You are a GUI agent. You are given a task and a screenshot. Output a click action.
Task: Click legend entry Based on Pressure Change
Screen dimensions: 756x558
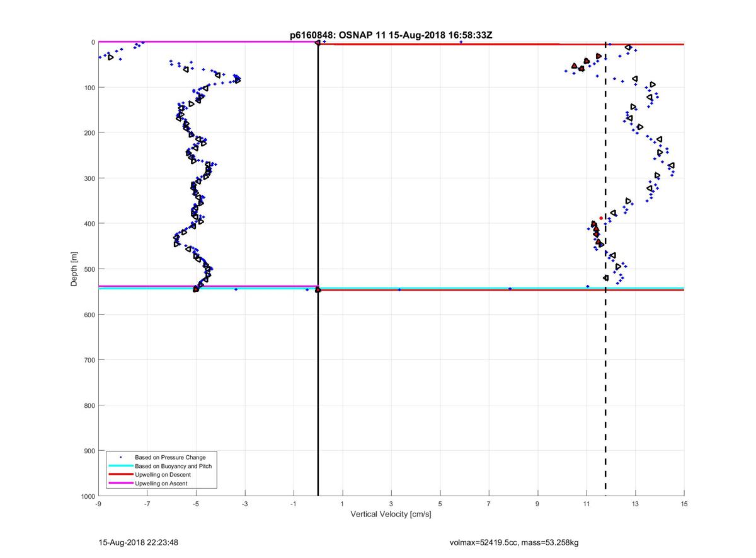pyautogui.click(x=170, y=457)
